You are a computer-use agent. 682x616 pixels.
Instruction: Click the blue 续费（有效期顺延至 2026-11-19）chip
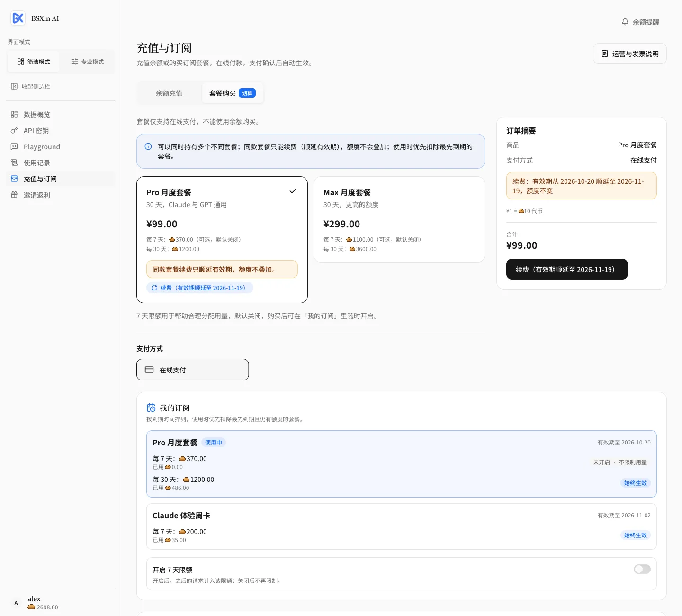tap(199, 288)
